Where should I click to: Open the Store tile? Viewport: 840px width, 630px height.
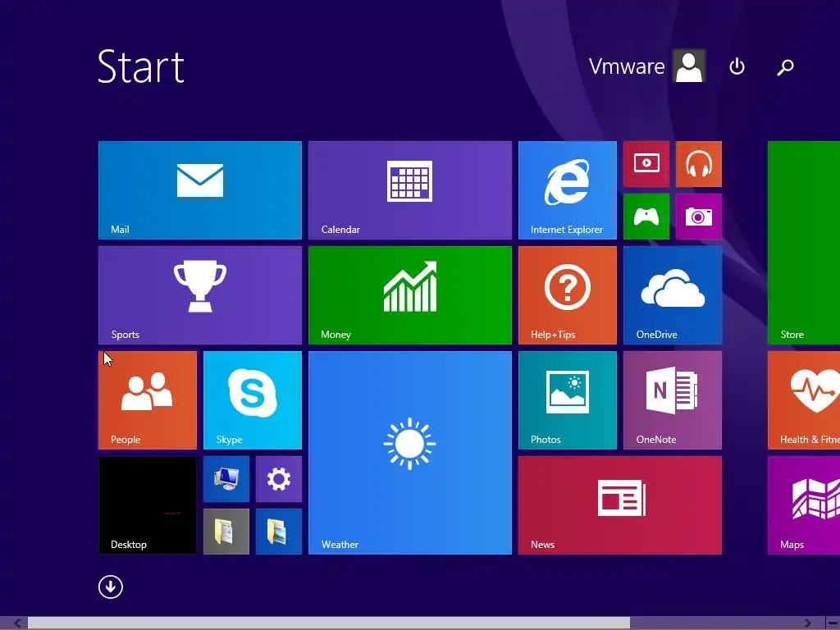(x=804, y=243)
